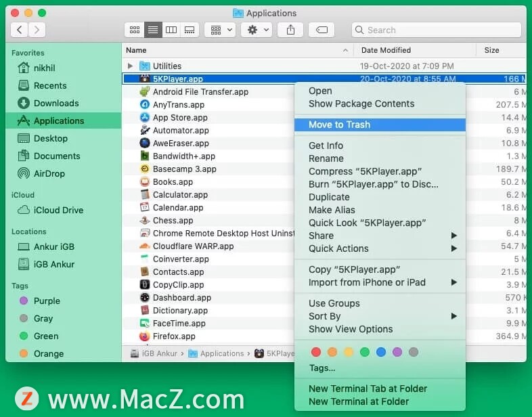Click Applications in the path bar

pos(216,353)
